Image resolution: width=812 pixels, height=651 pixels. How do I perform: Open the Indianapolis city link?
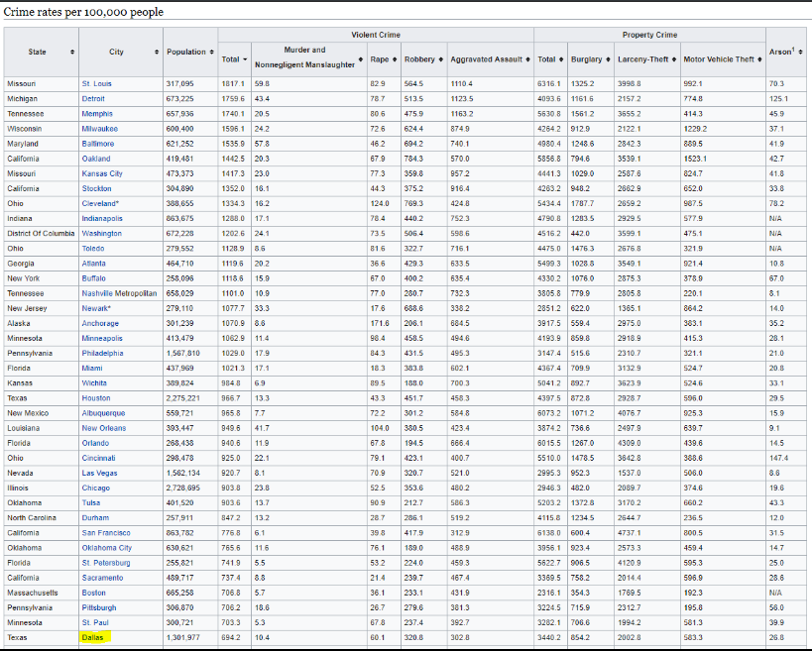coord(102,219)
